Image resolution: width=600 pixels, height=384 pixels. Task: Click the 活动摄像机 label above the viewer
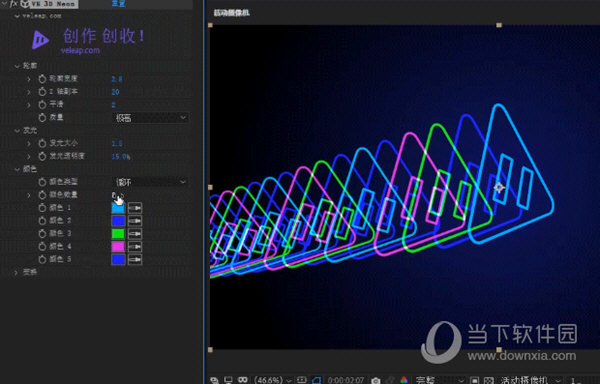point(232,13)
